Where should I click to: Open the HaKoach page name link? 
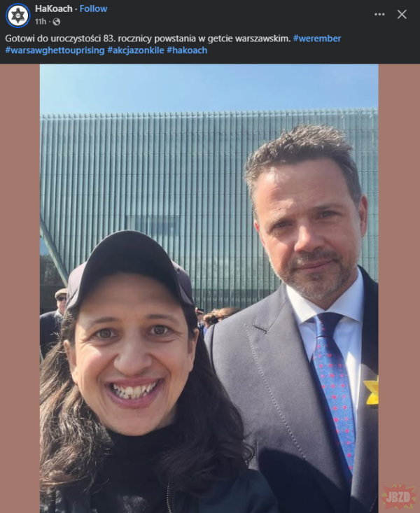tap(53, 8)
